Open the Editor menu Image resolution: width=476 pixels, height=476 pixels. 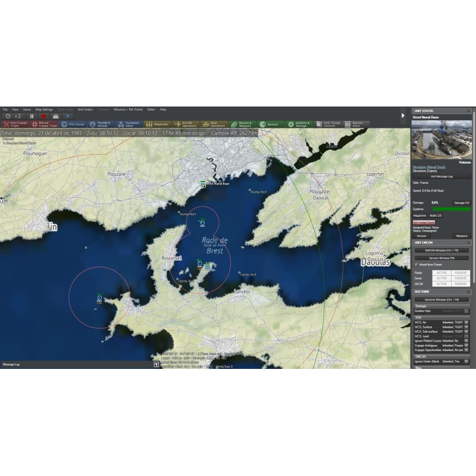point(151,109)
